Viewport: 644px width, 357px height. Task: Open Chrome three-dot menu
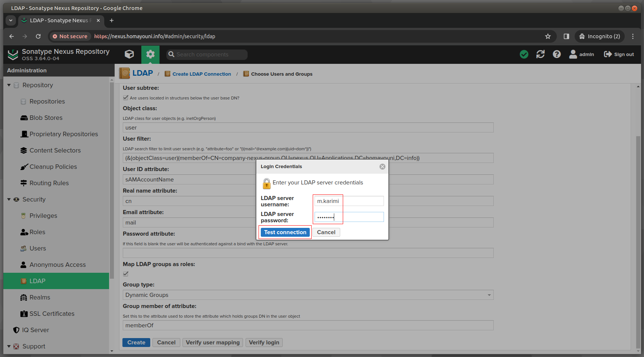tap(633, 36)
